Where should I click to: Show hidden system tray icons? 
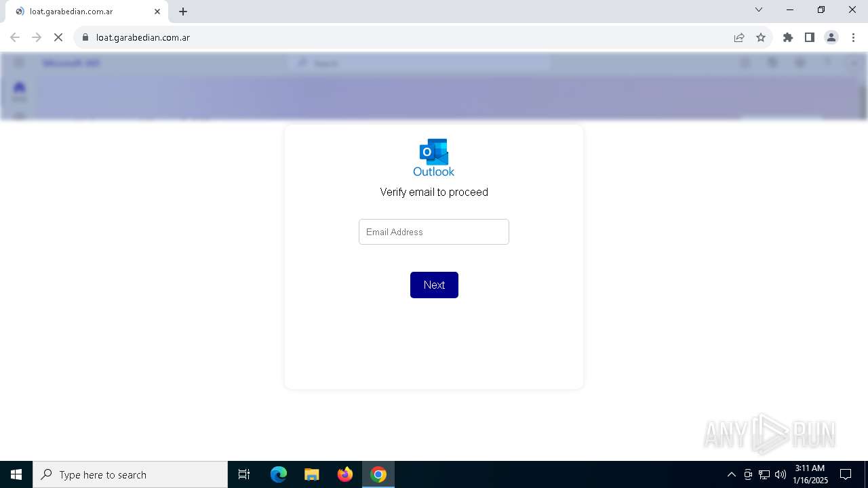pyautogui.click(x=731, y=474)
